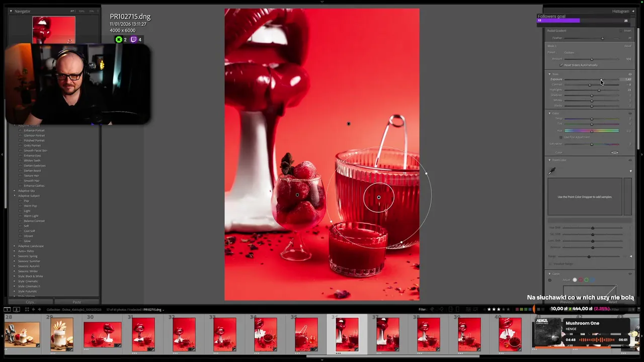
Task: Click the Paste button
Action: (x=76, y=302)
